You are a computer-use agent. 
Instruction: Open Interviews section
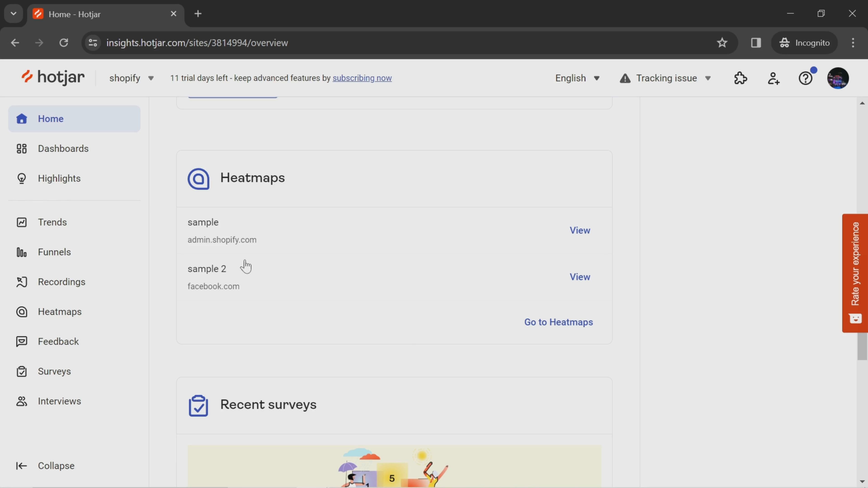[x=59, y=400]
